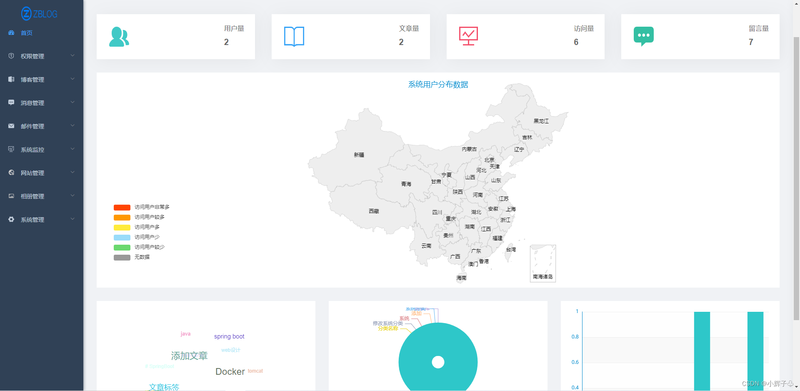Click the 访问量 chart monitor icon
The image size is (800, 391).
(468, 36)
